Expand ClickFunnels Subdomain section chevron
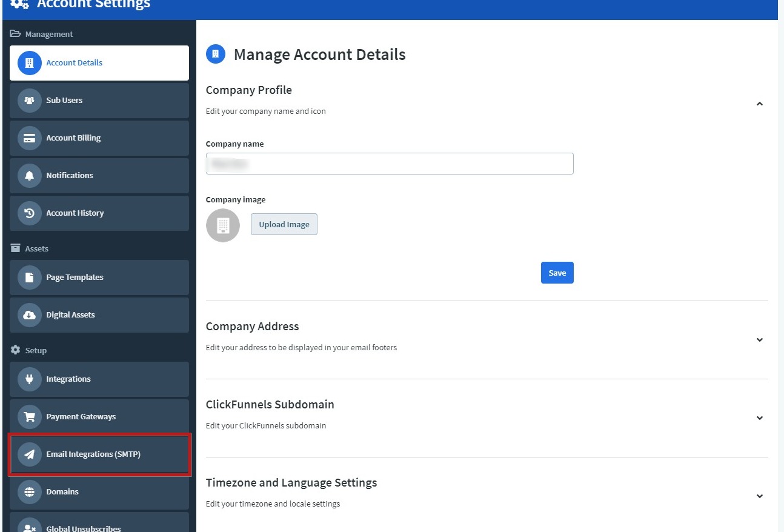 (760, 418)
